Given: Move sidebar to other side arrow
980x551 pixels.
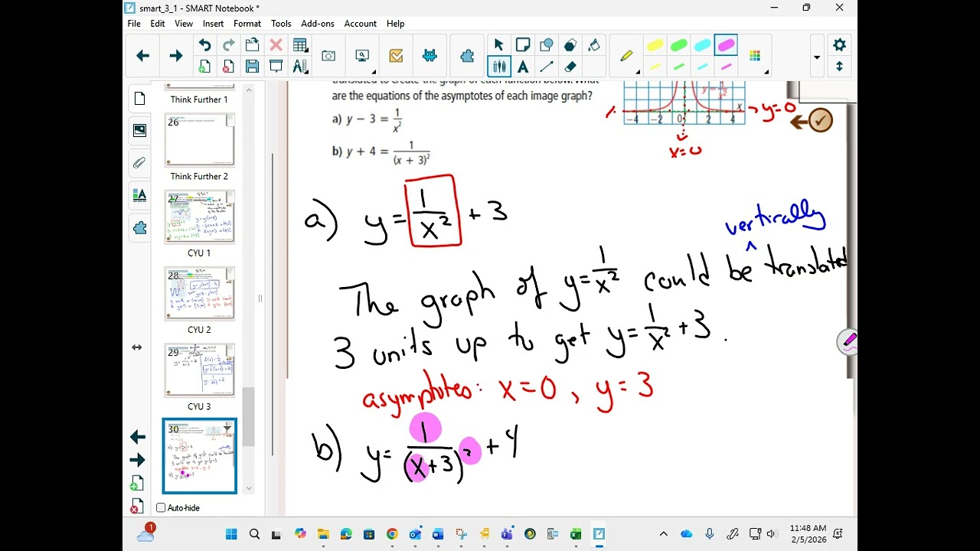Looking at the screenshot, I should click(137, 347).
